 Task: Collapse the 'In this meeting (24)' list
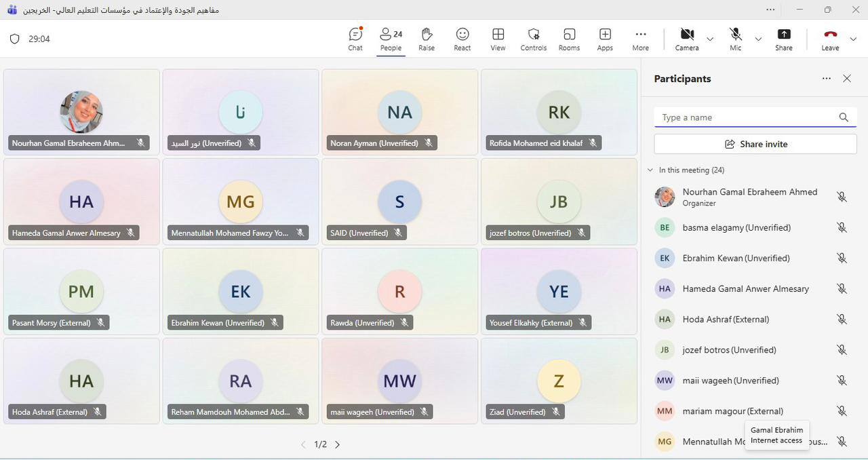point(651,170)
